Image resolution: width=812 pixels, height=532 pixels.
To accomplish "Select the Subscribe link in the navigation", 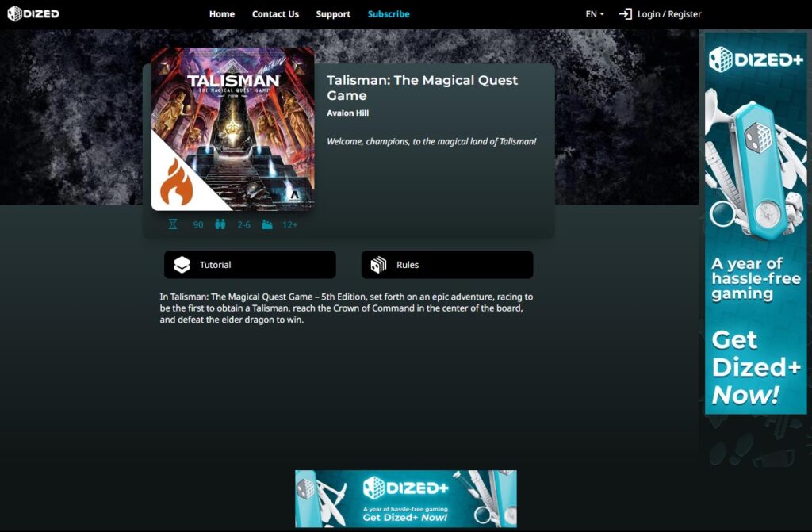I will pos(389,14).
